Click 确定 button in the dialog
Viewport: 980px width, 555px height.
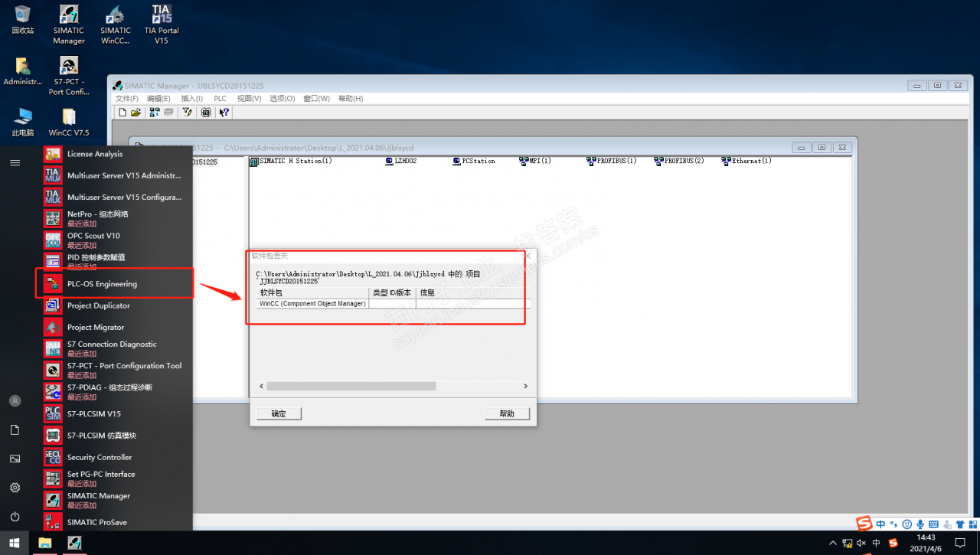click(279, 413)
